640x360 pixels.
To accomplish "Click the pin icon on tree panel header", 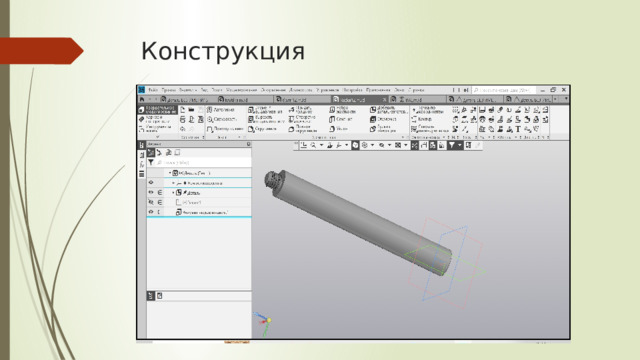I will (x=248, y=144).
